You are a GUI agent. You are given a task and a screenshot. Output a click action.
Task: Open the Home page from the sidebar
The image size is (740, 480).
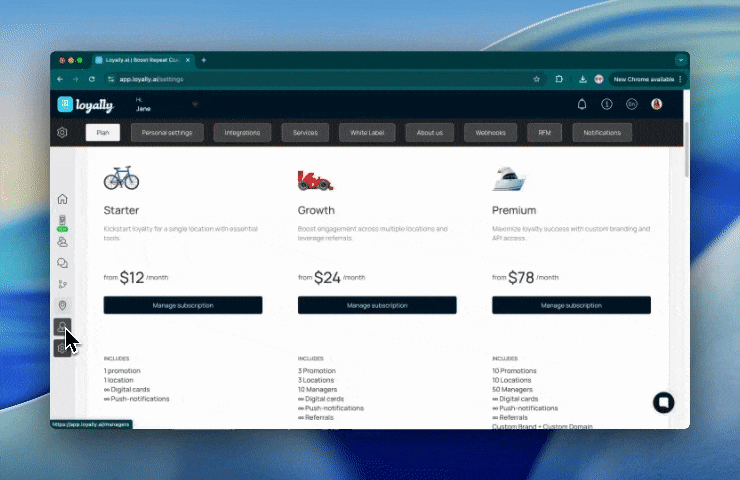point(62,199)
